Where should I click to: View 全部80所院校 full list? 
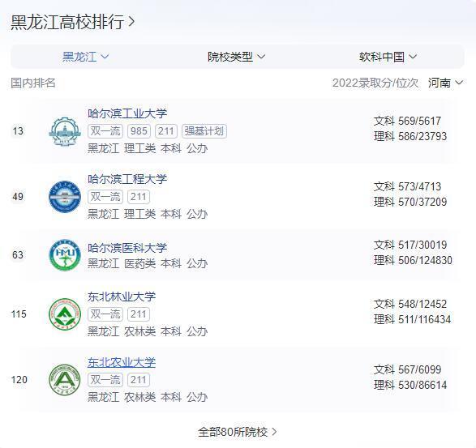[238, 432]
